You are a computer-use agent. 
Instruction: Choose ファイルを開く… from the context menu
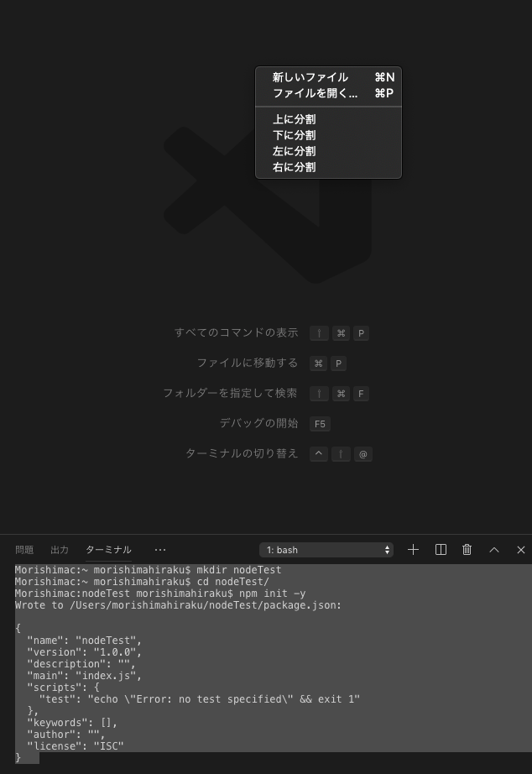pyautogui.click(x=328, y=93)
